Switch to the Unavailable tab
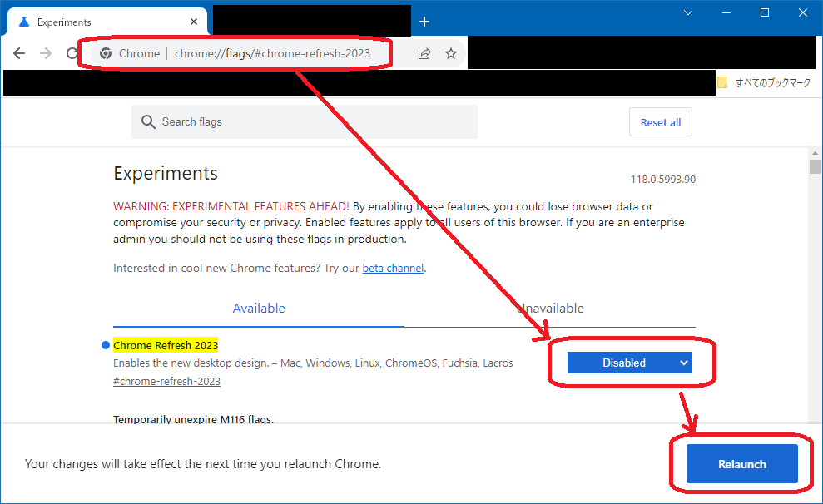This screenshot has width=823, height=504. pos(550,308)
